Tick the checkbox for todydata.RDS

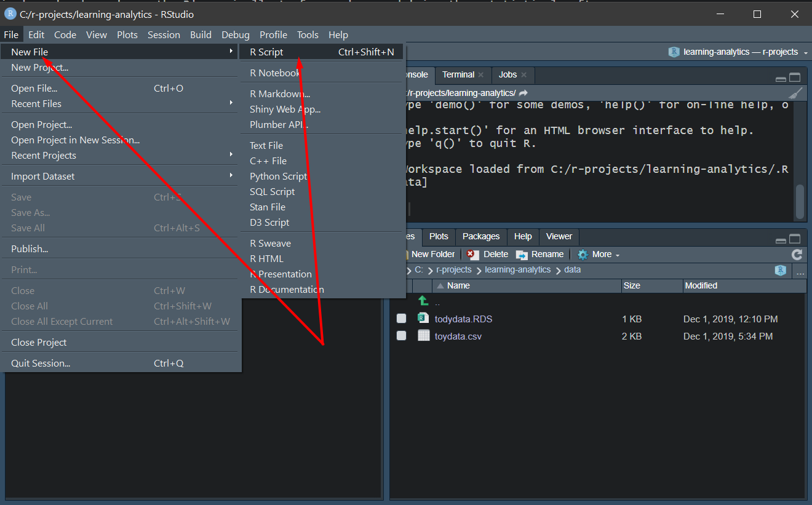click(401, 319)
